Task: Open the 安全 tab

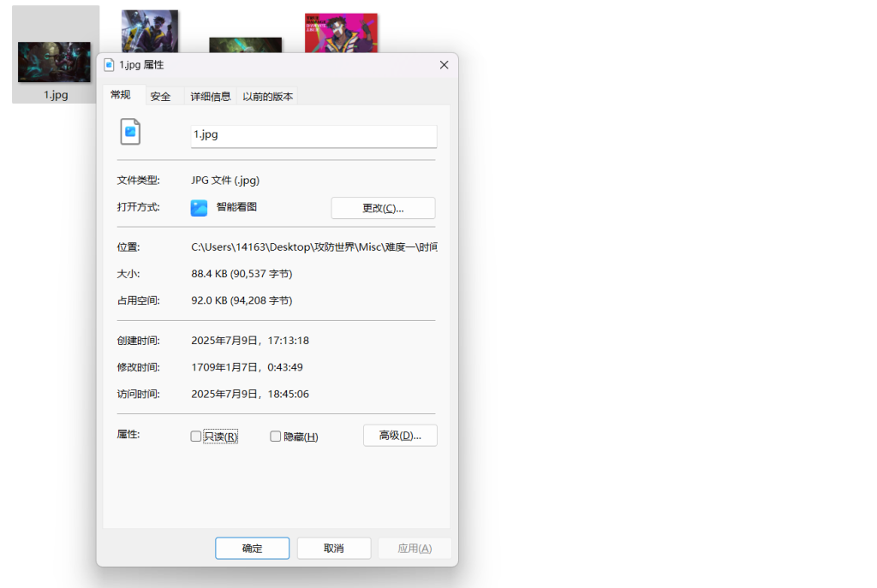Action: [x=161, y=97]
